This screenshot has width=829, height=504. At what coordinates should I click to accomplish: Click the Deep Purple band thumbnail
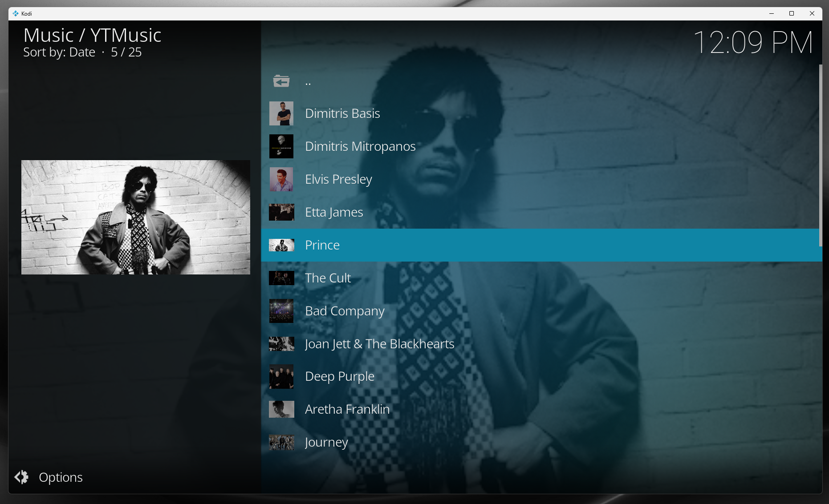coord(281,376)
